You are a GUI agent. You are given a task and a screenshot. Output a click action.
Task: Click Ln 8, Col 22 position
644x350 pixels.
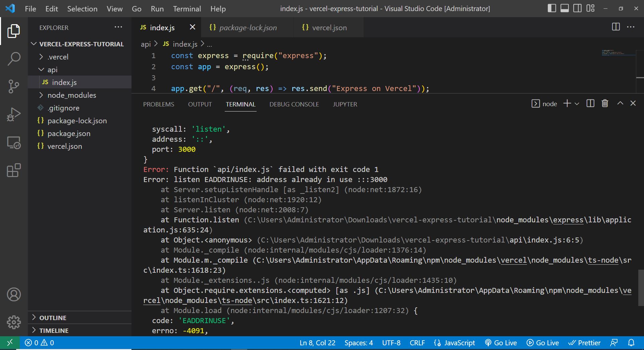[317, 343]
